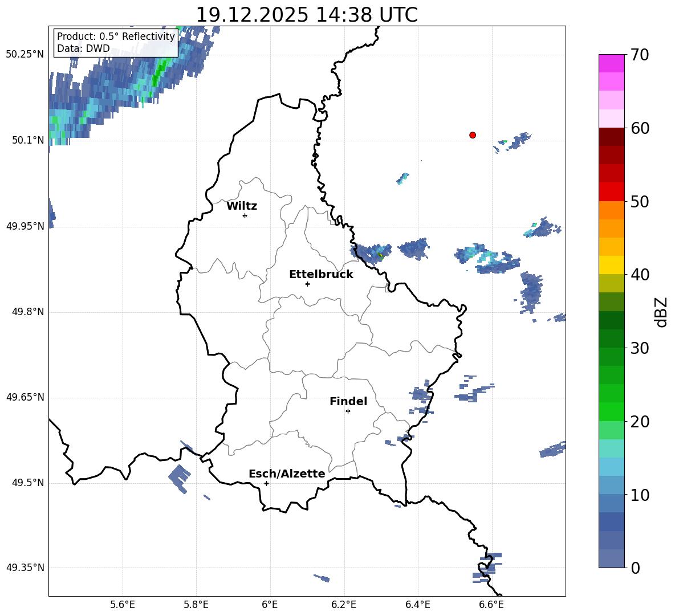675x616 pixels.
Task: Click the 'Data: DWD' legend text
Action: click(83, 48)
